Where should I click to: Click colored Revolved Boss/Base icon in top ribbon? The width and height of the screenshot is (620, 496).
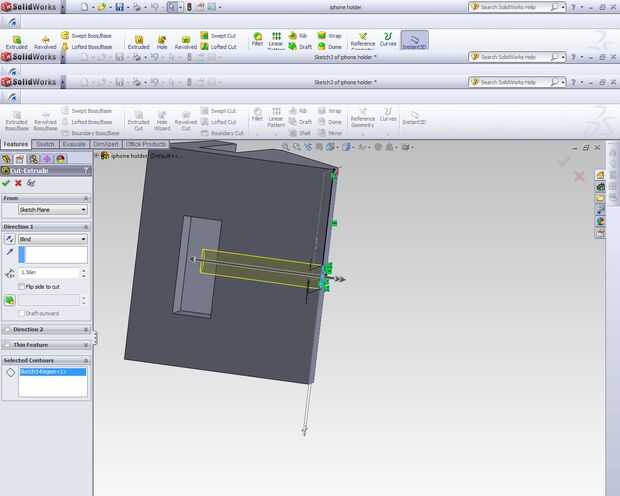coord(45,42)
